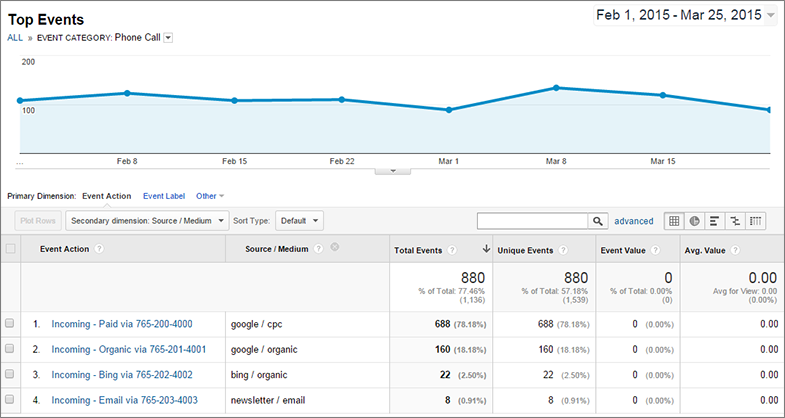Open Incoming - Organic via 765-201-4001
The width and height of the screenshot is (785, 418).
tap(129, 349)
